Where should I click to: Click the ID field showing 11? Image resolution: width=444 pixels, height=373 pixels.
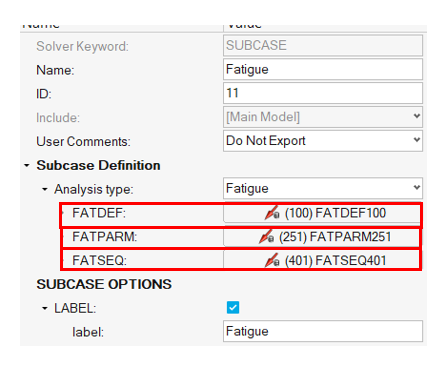tap(323, 93)
